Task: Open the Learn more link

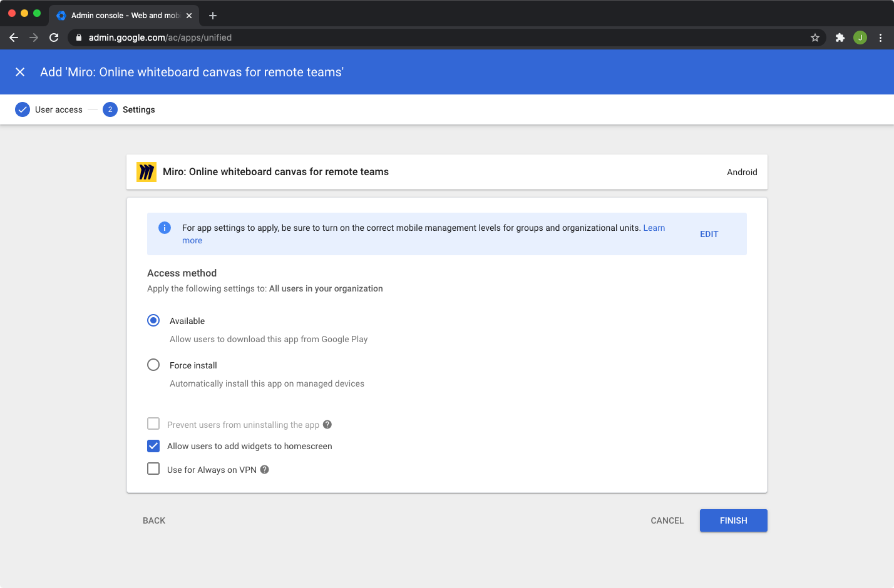Action: [x=424, y=234]
